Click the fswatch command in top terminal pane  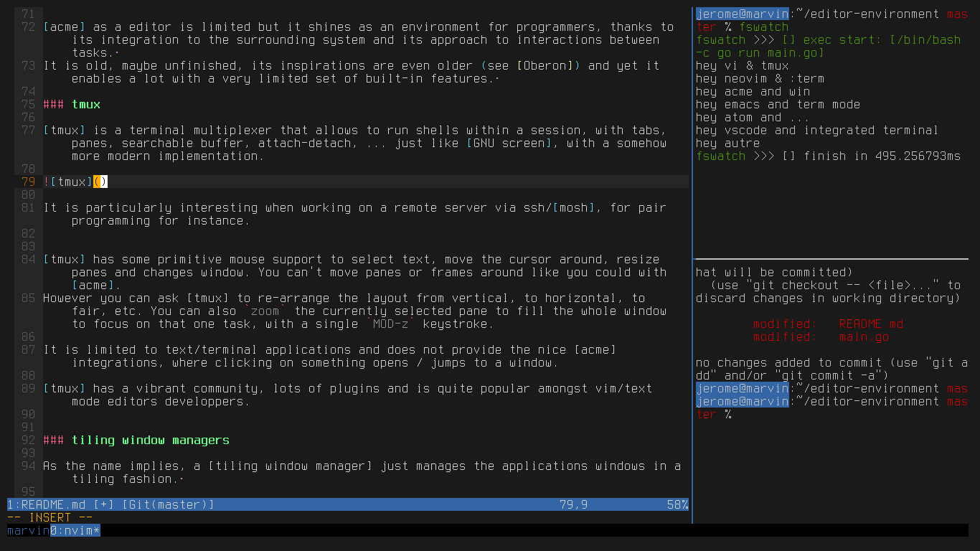(x=764, y=27)
